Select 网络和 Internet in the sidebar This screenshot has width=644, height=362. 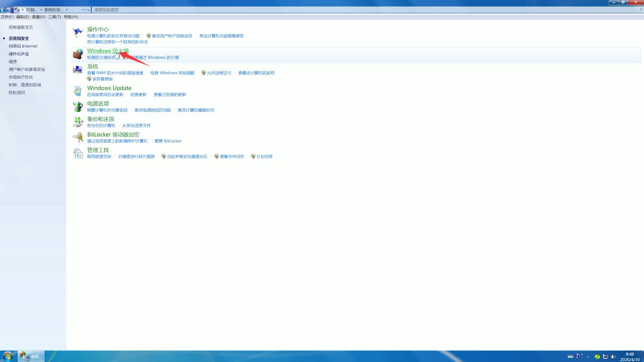tap(23, 46)
